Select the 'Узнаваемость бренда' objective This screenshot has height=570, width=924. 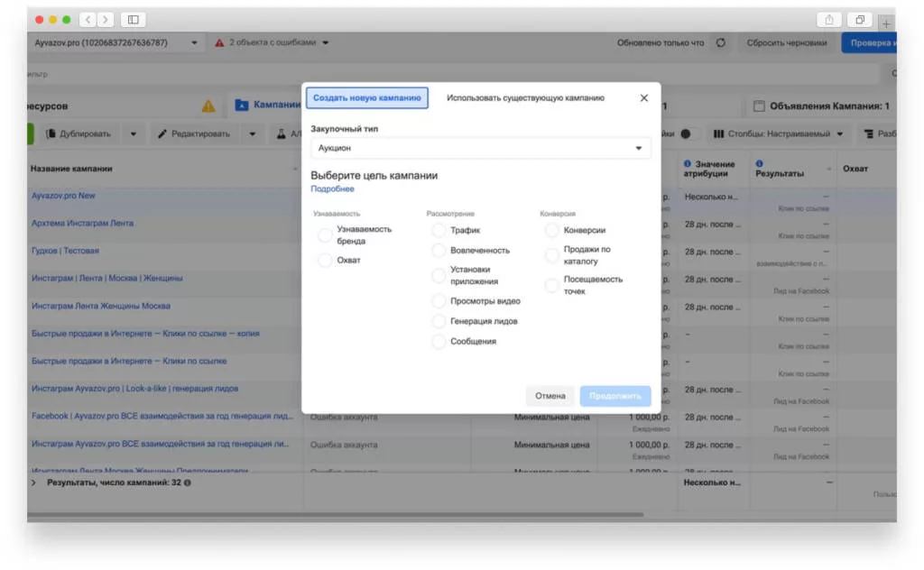click(325, 235)
